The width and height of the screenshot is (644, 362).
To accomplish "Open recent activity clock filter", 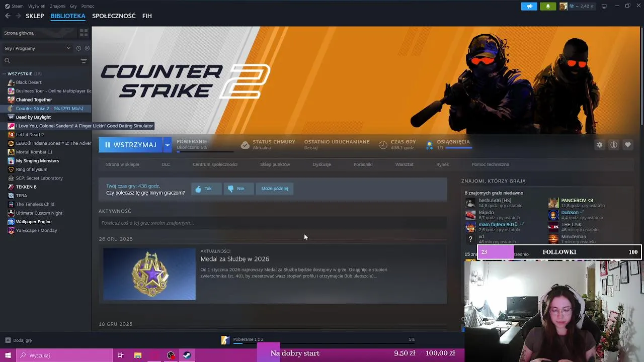I will (x=78, y=48).
